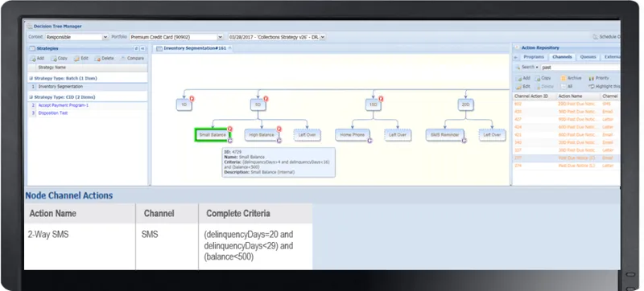Select Inventory Segmentation strategy row
Image resolution: width=644 pixels, height=291 pixels.
click(x=88, y=87)
